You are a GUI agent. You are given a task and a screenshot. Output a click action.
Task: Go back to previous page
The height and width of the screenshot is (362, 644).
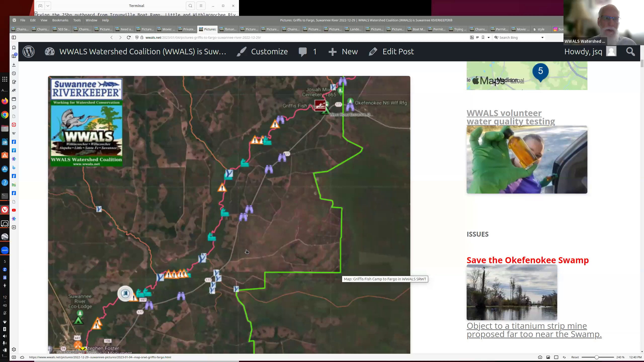tap(111, 37)
